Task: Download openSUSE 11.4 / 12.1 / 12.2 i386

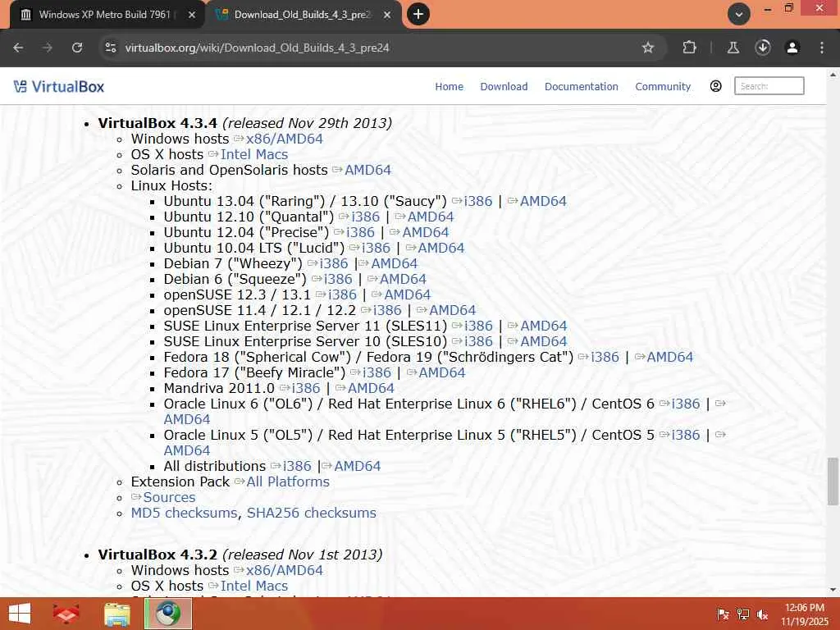Action: point(387,309)
